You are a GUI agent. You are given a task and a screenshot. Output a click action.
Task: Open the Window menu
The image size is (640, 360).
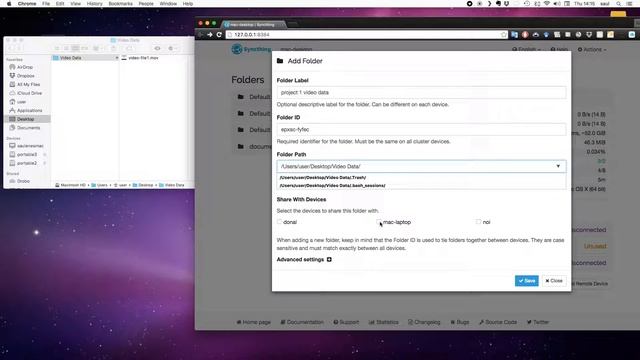pyautogui.click(x=168, y=3)
